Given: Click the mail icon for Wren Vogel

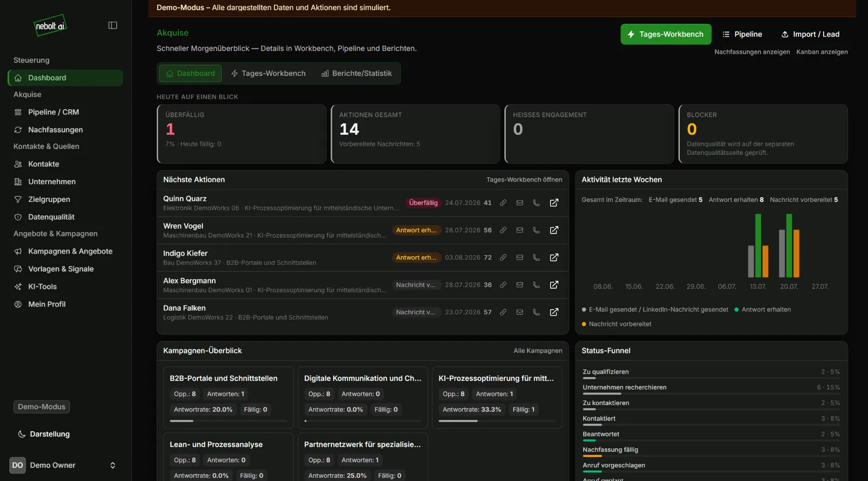Looking at the screenshot, I should coord(520,230).
